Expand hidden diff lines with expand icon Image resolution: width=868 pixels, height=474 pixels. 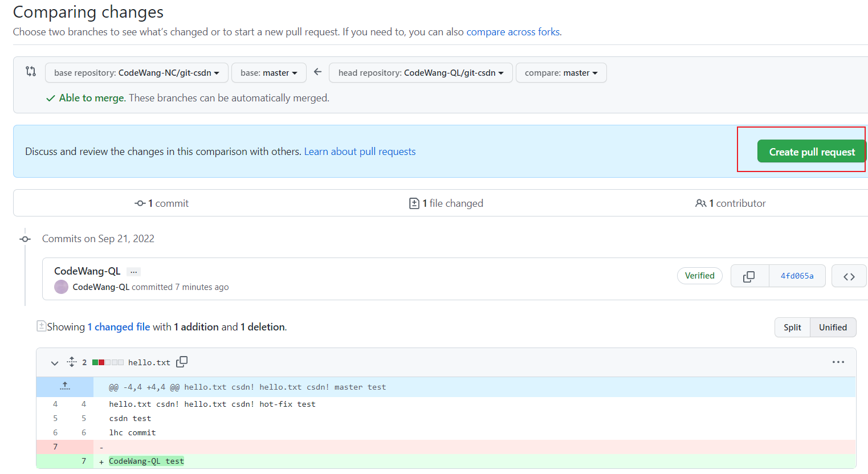tap(64, 387)
